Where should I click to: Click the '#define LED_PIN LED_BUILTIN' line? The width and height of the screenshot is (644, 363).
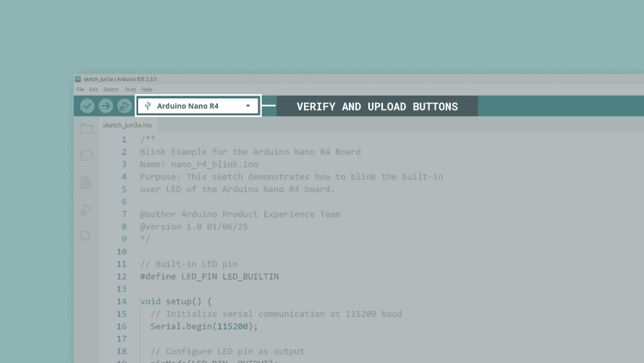pos(209,277)
